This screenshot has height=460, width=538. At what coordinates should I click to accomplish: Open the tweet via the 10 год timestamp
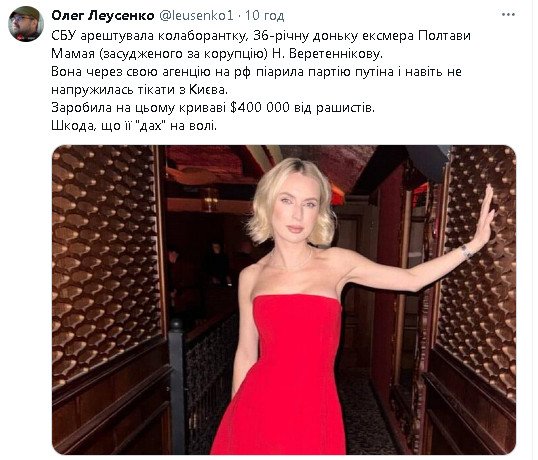(x=265, y=16)
